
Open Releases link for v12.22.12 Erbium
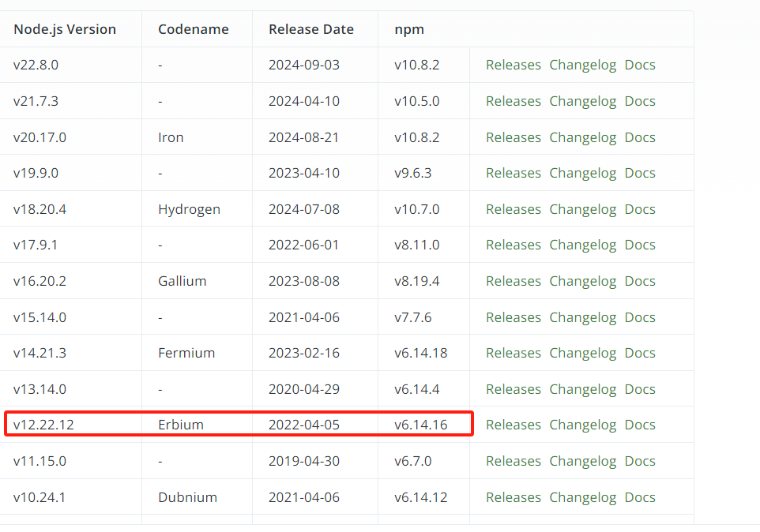(514, 425)
